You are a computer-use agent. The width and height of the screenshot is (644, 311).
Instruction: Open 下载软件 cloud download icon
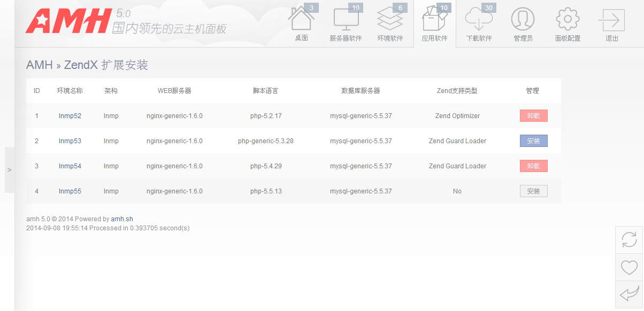[x=478, y=21]
